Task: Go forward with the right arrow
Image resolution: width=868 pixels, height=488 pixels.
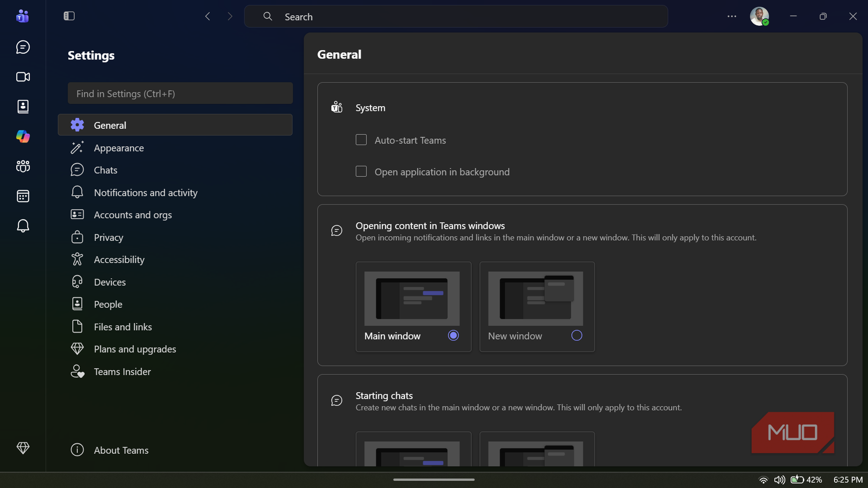Action: pos(230,16)
